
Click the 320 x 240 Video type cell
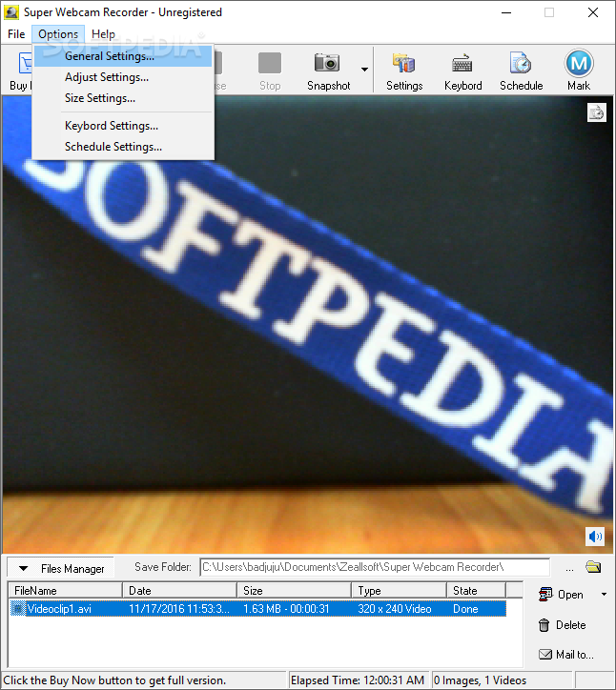[x=395, y=609]
